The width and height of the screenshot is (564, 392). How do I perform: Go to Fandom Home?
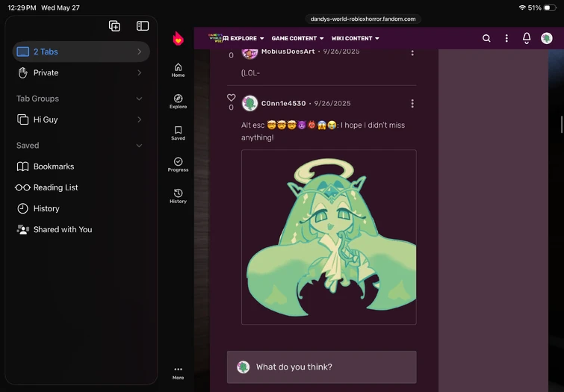(178, 70)
